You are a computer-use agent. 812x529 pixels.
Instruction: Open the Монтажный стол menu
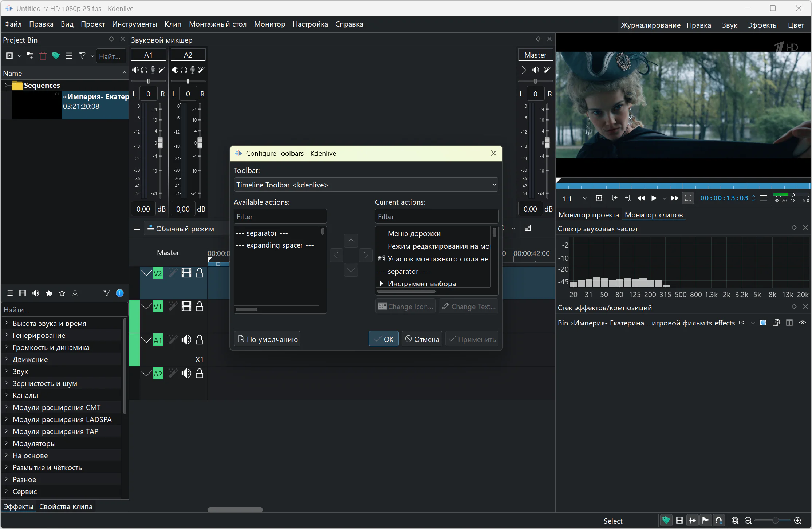[217, 24]
